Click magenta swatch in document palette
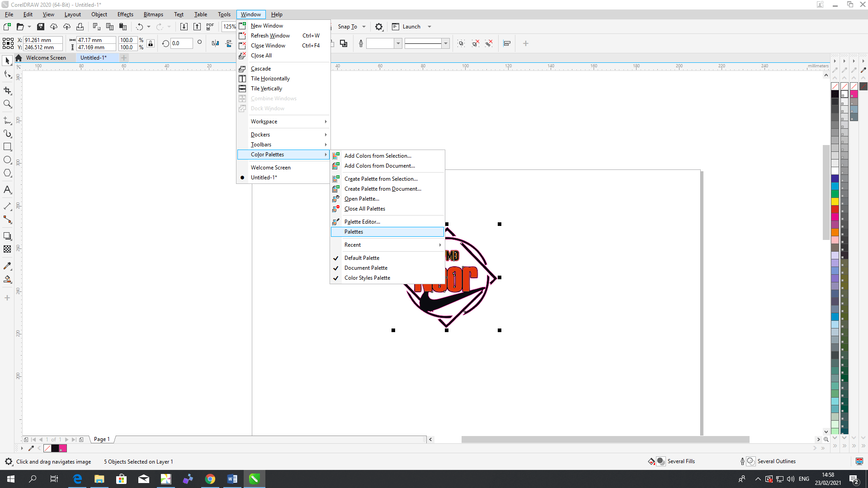 (63, 448)
